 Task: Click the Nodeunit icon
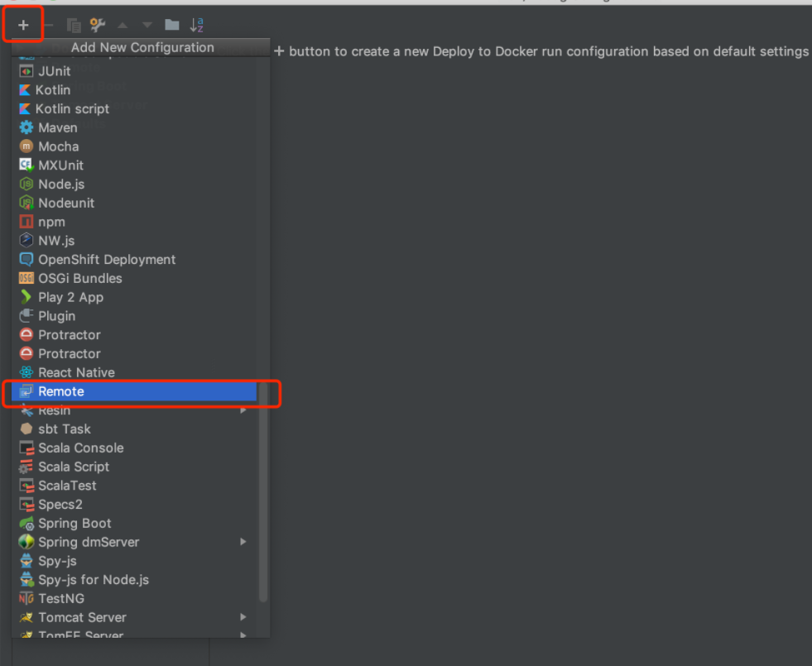26,203
